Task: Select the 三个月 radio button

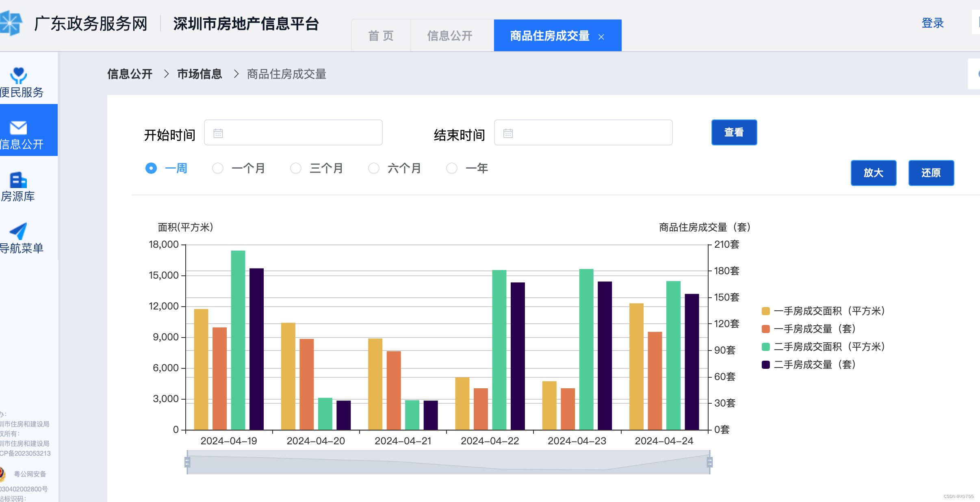Action: pos(296,168)
